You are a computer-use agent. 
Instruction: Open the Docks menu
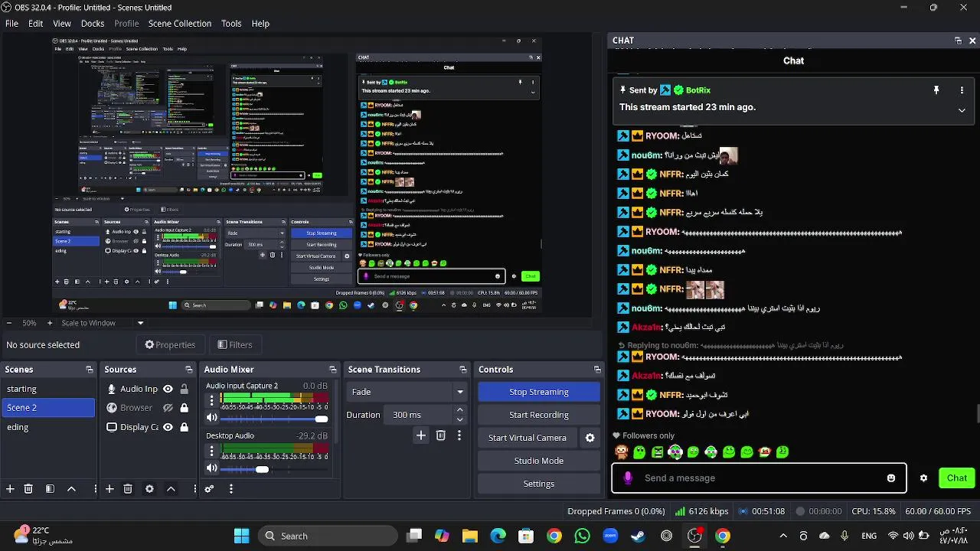(93, 24)
